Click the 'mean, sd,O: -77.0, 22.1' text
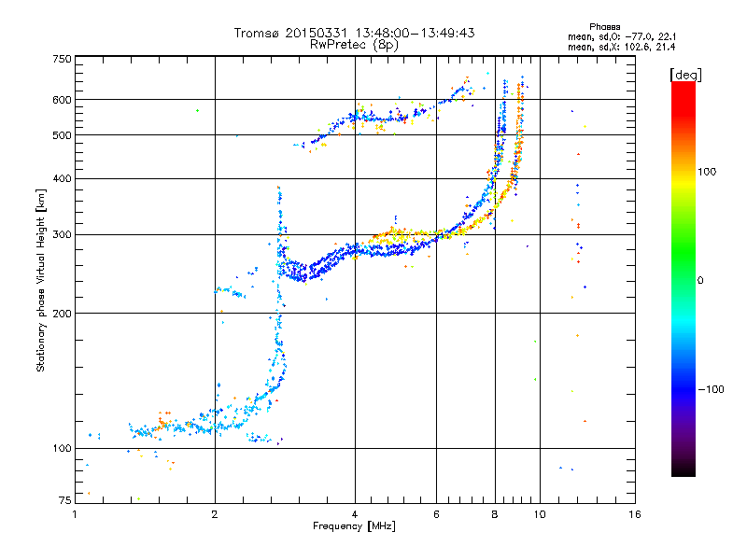Screen dimensions: 747x560 pos(622,36)
